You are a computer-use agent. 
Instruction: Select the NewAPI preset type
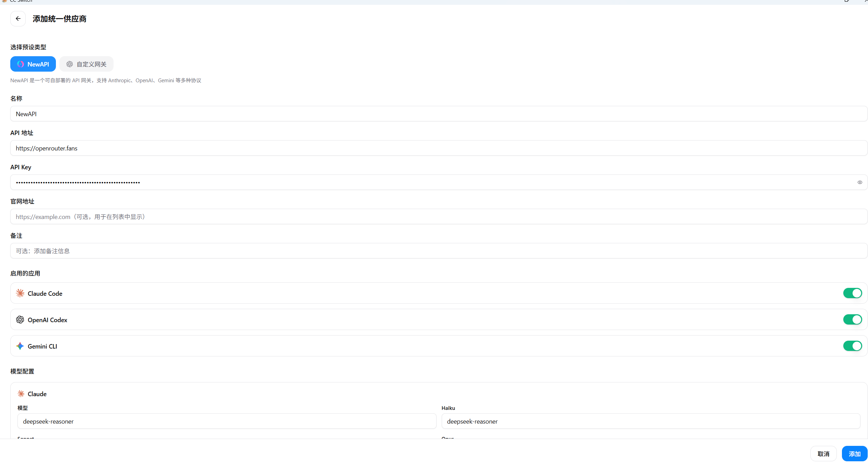click(33, 64)
